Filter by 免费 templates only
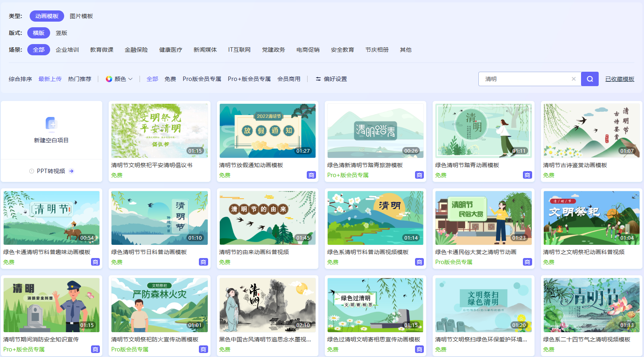 tap(170, 79)
